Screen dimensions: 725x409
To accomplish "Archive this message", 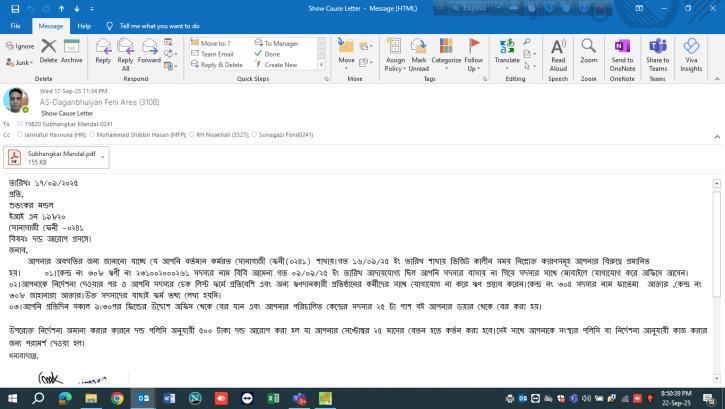I will tap(71, 51).
